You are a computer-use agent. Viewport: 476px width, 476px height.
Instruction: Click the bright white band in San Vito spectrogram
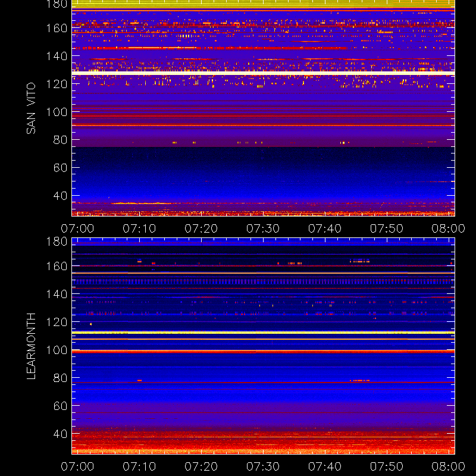[x=263, y=73]
